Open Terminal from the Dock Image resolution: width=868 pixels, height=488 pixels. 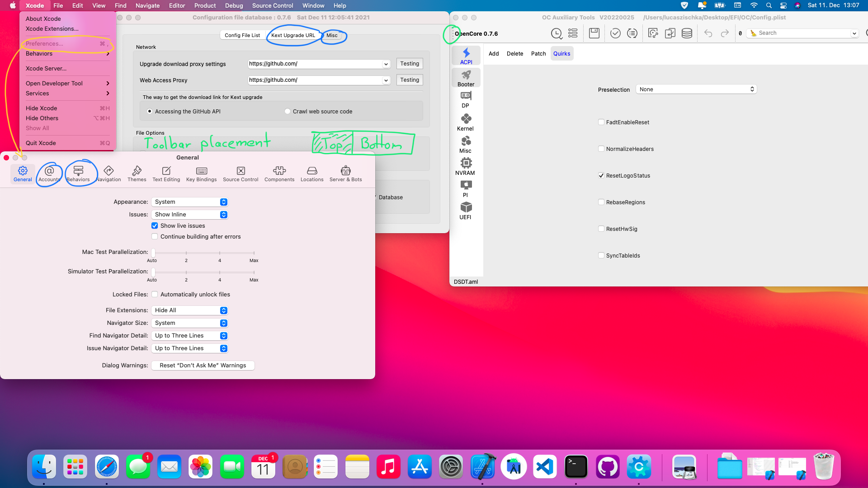click(x=576, y=466)
